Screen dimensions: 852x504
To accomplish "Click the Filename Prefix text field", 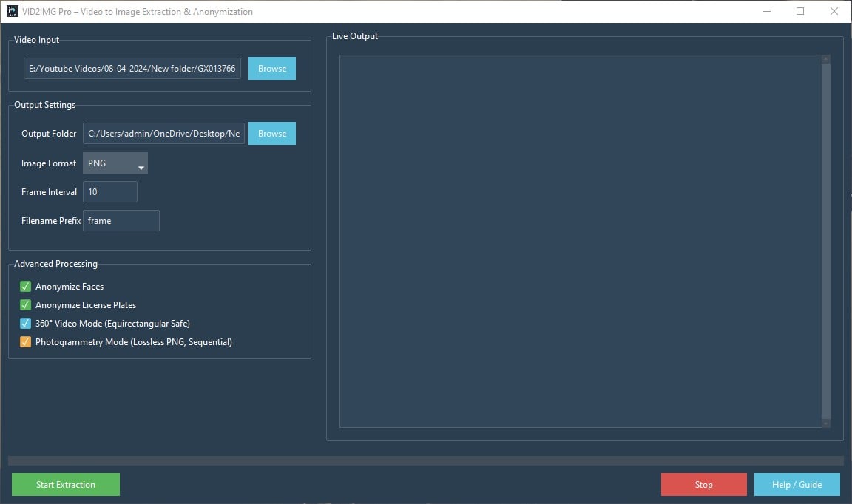I will coord(121,220).
